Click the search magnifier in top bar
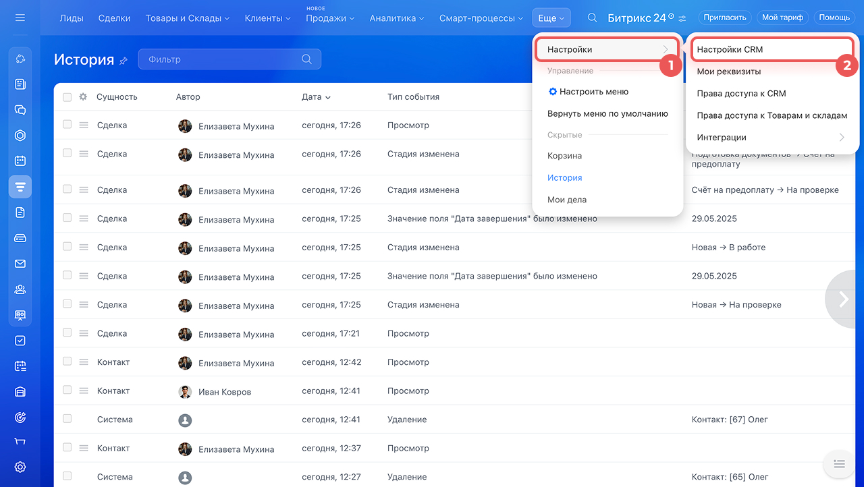868x487 pixels. (593, 18)
